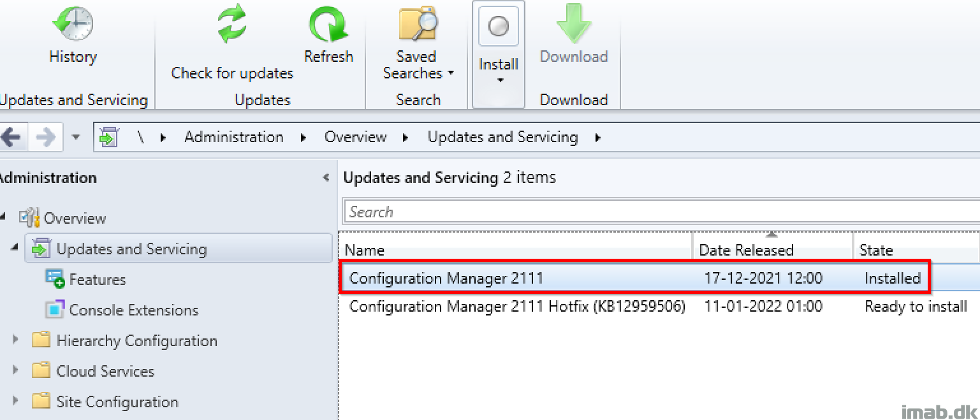Expand the Cloud Services folder
The height and width of the screenshot is (420, 980).
click(16, 371)
